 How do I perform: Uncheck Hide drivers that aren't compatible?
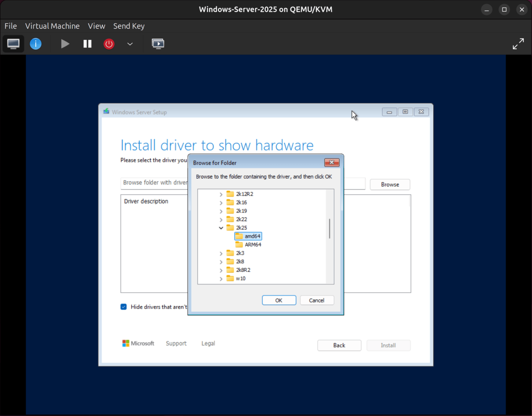[123, 307]
